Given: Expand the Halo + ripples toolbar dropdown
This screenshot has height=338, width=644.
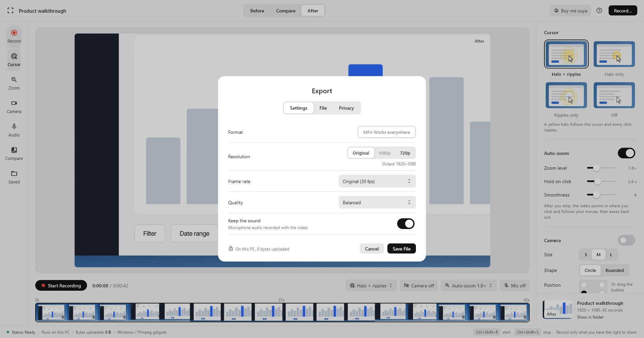Looking at the screenshot, I should coord(371,286).
